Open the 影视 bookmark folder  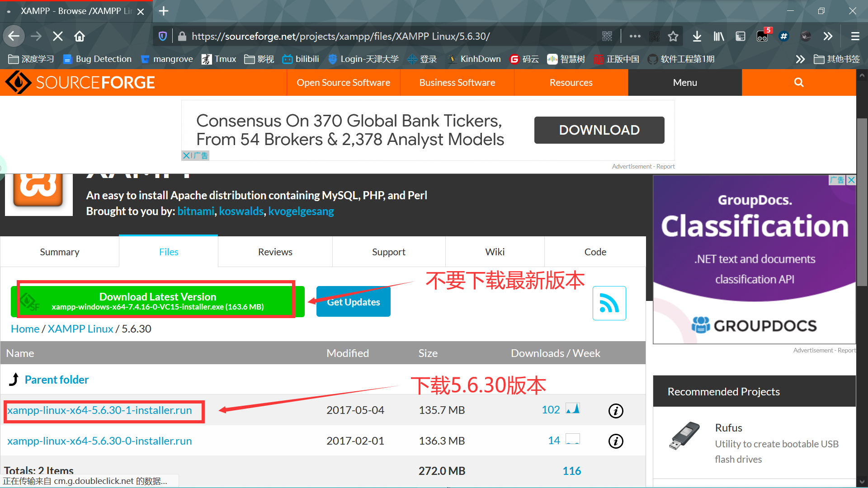point(259,59)
